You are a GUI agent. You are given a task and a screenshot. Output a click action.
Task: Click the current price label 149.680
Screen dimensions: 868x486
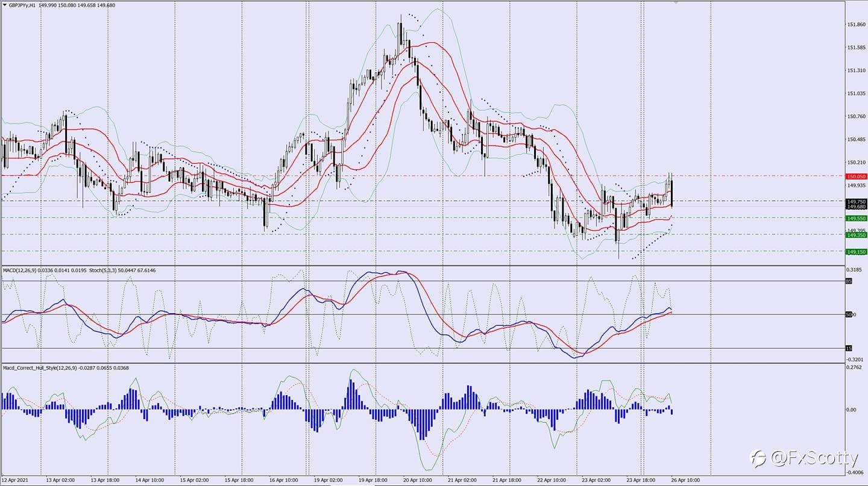pos(857,207)
